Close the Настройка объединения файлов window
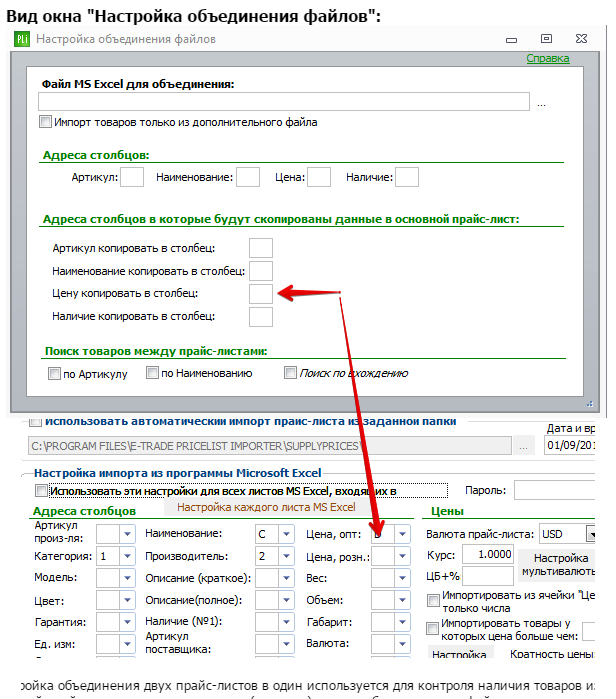Image resolution: width=616 pixels, height=699 pixels. tap(581, 39)
